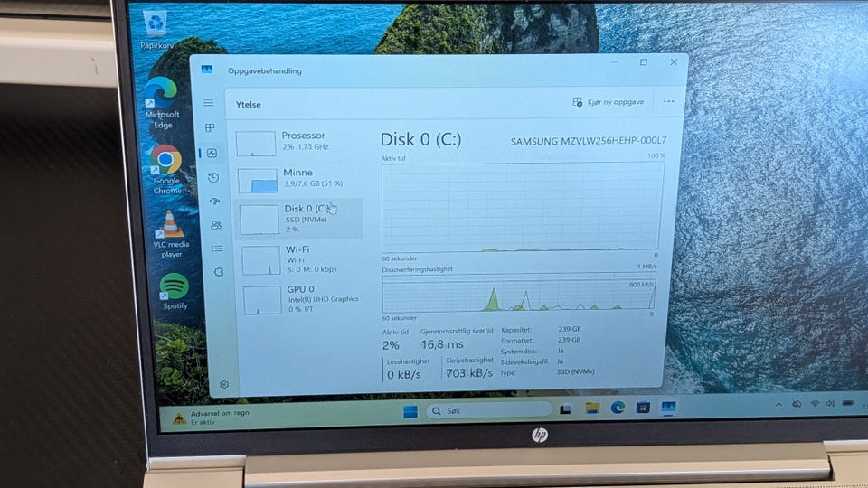Open the App history sidebar icon
Image resolution: width=868 pixels, height=488 pixels.
(213, 177)
